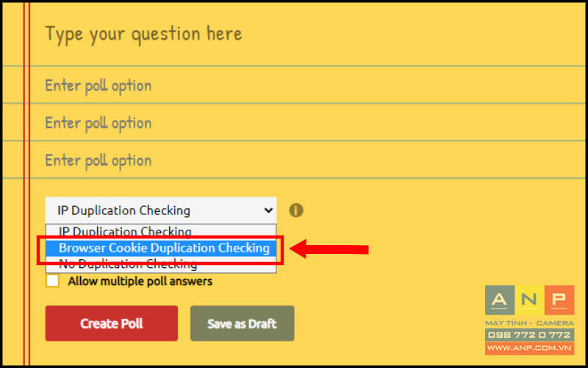Click the 098 772 0 772 phone number
This screenshot has height=368, width=588.
[529, 335]
